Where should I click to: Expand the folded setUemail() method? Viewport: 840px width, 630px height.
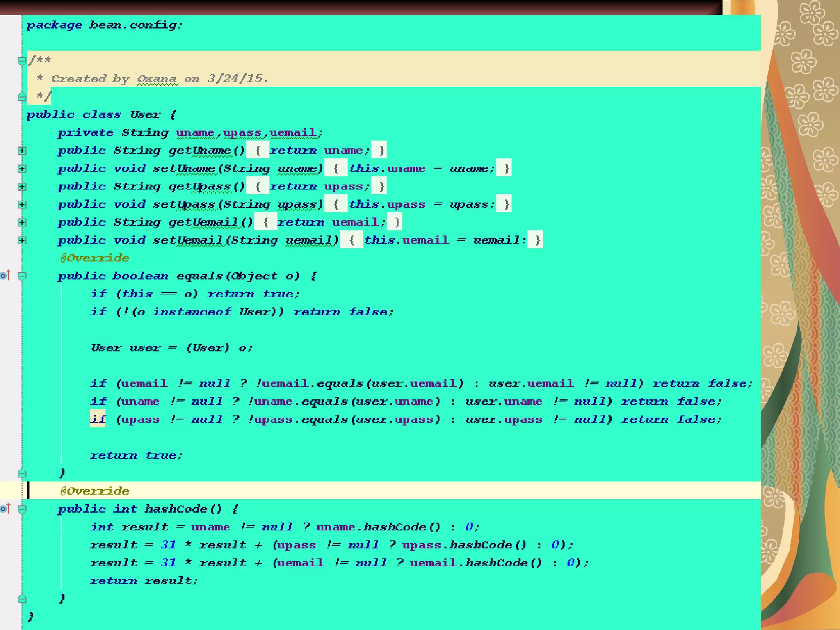22,240
